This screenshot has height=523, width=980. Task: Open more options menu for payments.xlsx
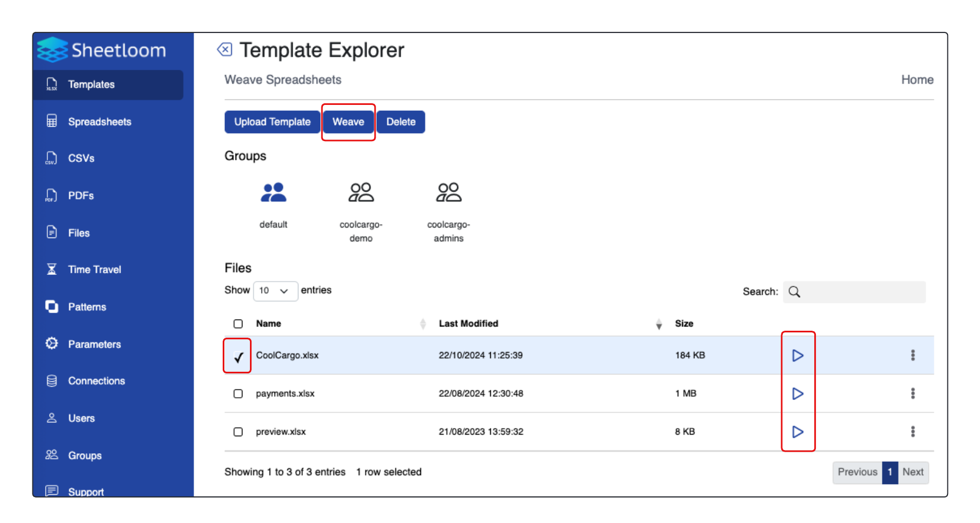click(913, 393)
